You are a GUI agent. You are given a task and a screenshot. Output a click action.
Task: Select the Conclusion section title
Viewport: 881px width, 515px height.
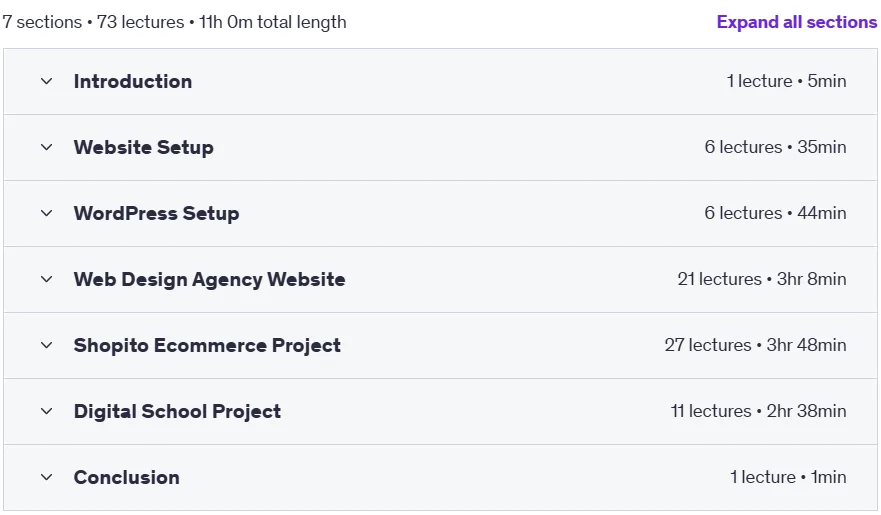[x=126, y=477]
